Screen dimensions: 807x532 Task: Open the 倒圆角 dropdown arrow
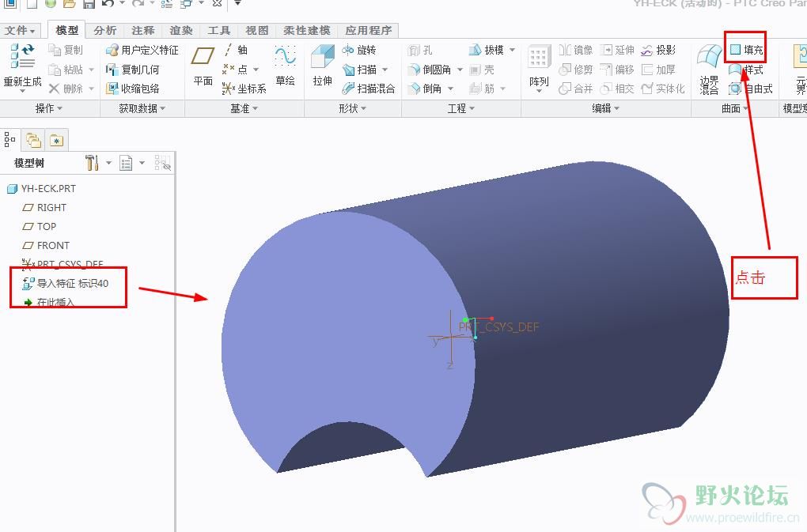pyautogui.click(x=460, y=70)
